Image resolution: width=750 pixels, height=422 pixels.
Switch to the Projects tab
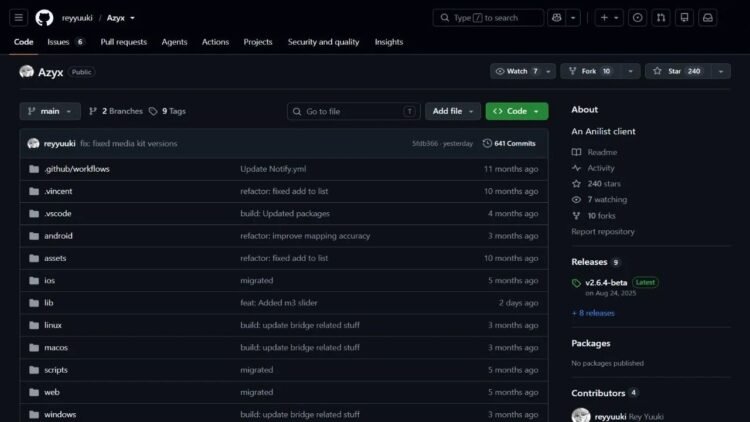tap(258, 42)
